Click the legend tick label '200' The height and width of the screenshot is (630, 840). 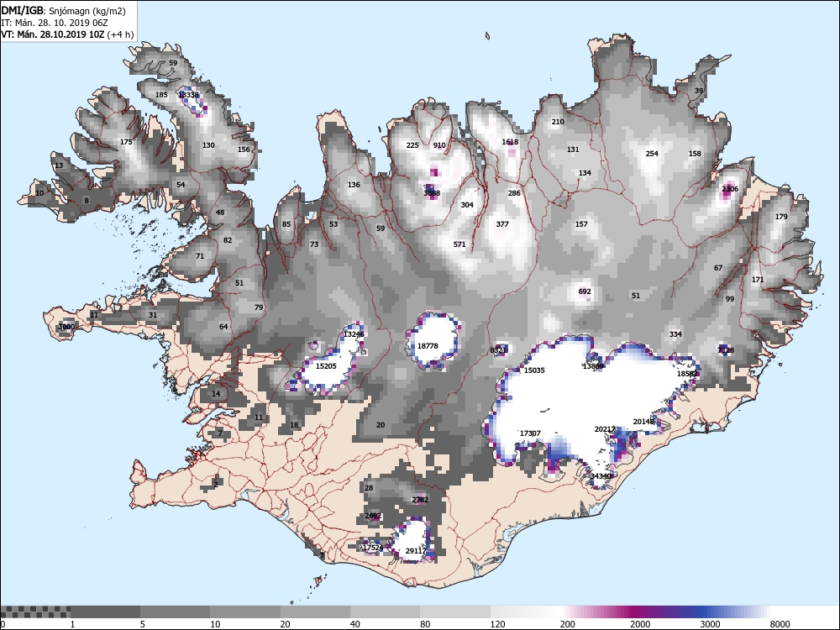[x=568, y=624]
